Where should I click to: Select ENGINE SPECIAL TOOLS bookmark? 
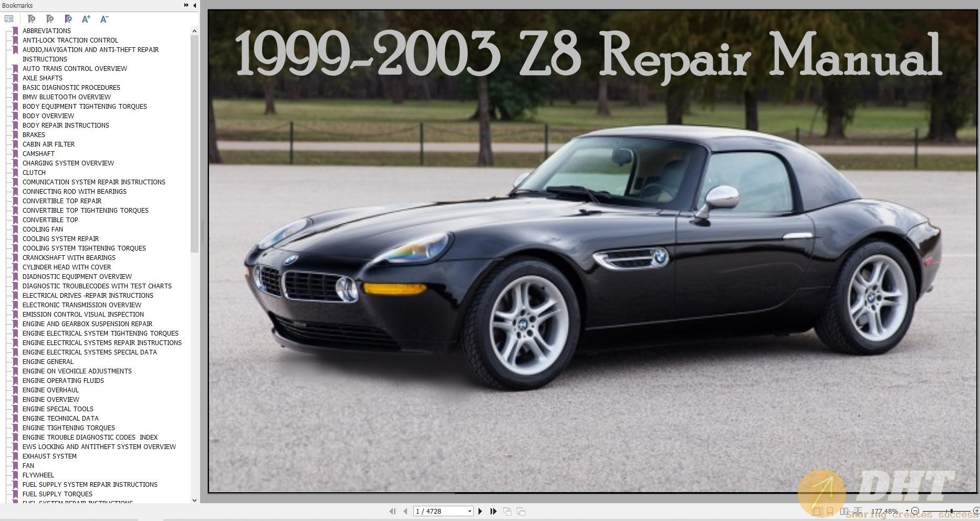(58, 409)
